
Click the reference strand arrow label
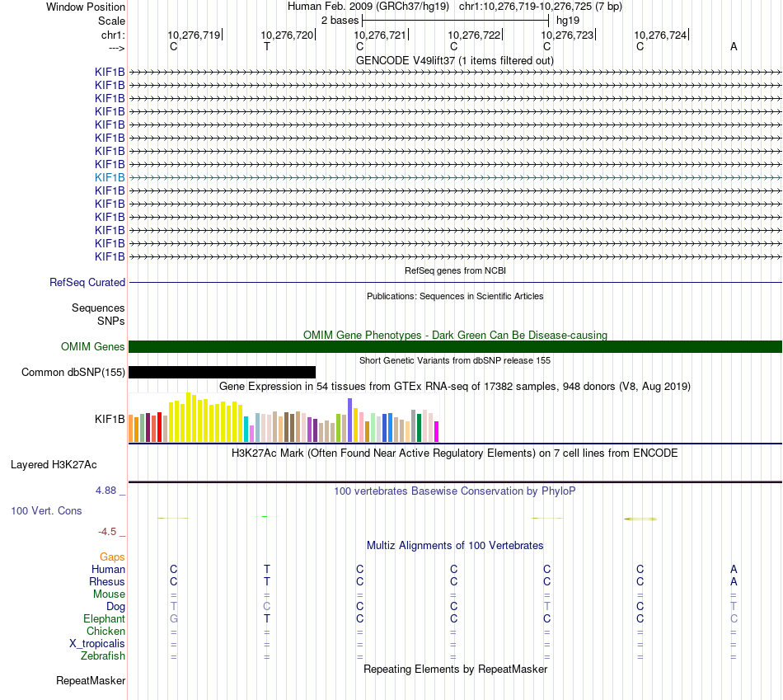[x=116, y=48]
